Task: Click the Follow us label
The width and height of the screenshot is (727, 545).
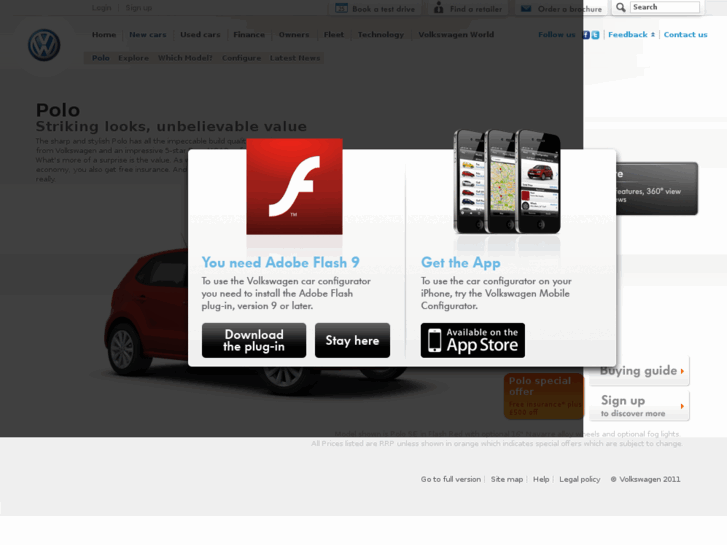Action: [x=556, y=35]
